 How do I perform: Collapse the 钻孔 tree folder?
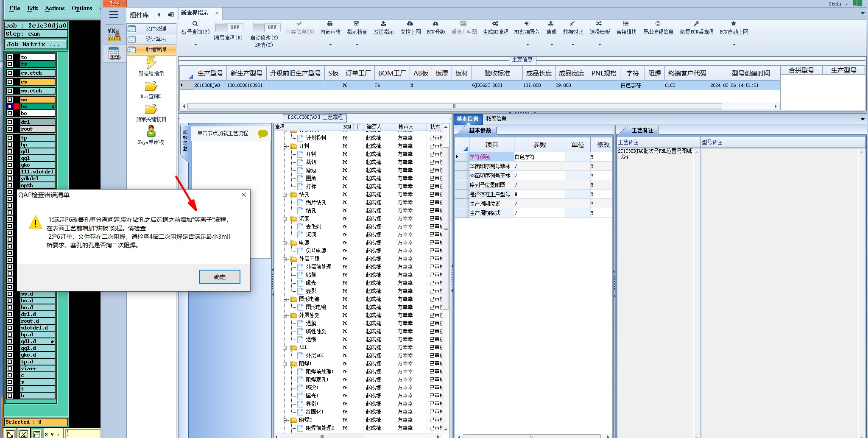(285, 195)
